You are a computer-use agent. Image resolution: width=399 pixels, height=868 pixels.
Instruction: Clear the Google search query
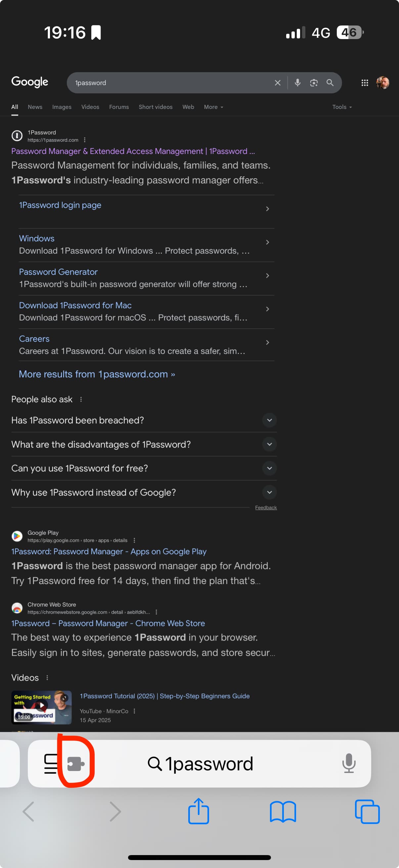coord(278,82)
